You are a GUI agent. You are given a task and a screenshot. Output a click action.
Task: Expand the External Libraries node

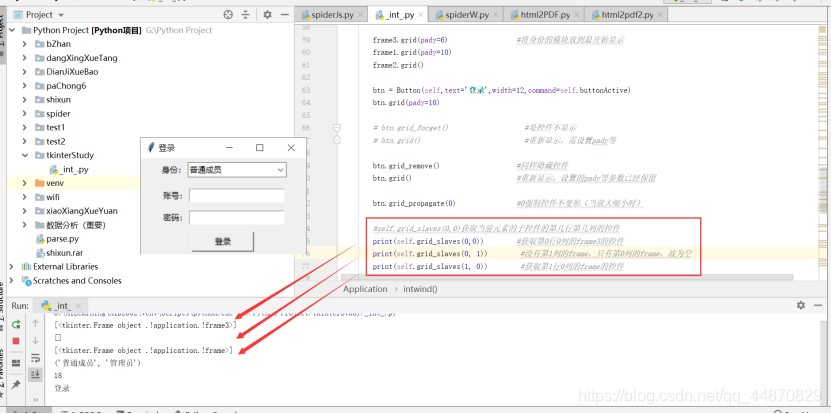(x=12, y=267)
